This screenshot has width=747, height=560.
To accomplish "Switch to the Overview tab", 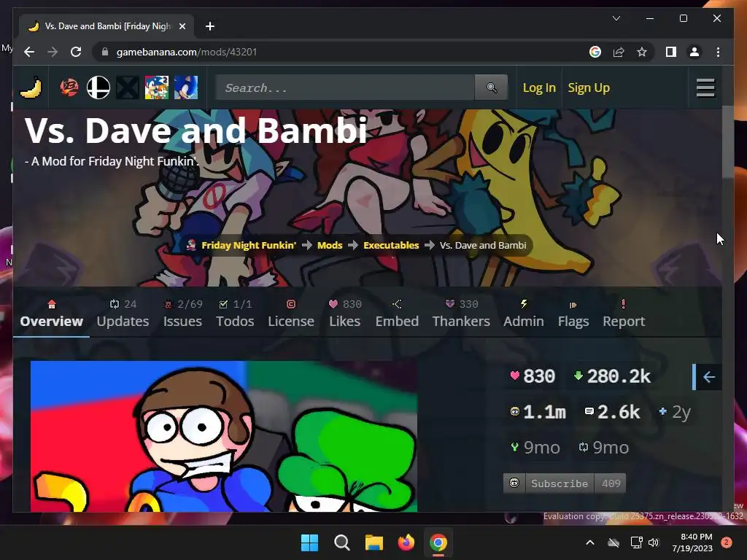I will 52,314.
